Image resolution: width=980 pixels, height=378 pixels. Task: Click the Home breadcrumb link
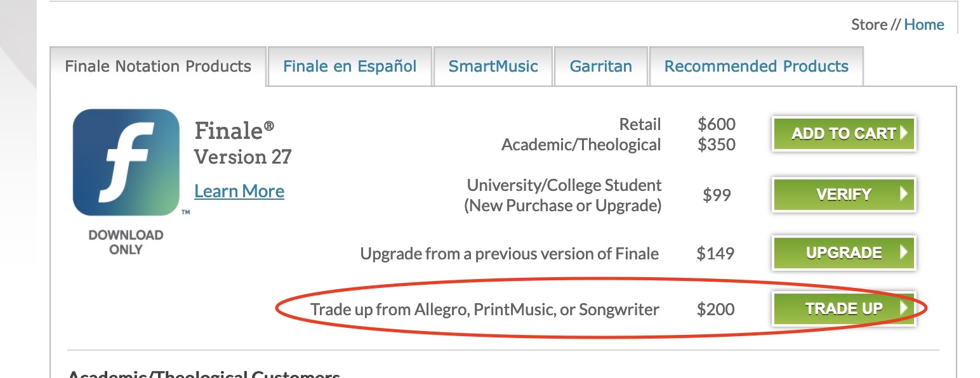click(924, 25)
